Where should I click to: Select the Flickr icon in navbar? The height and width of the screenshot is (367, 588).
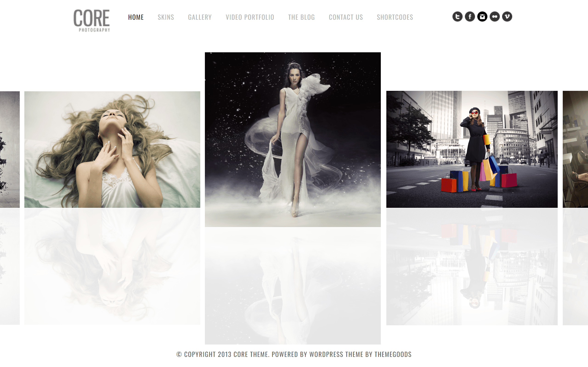click(494, 17)
